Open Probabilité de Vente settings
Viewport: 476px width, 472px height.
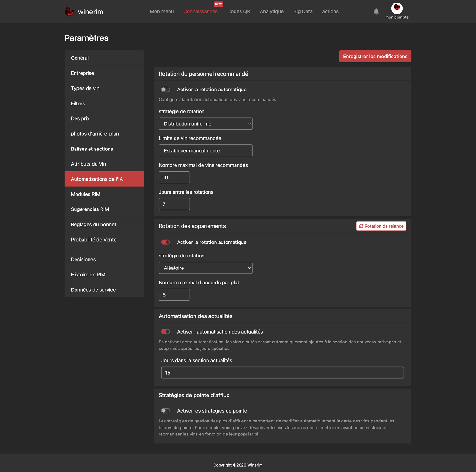click(104, 240)
